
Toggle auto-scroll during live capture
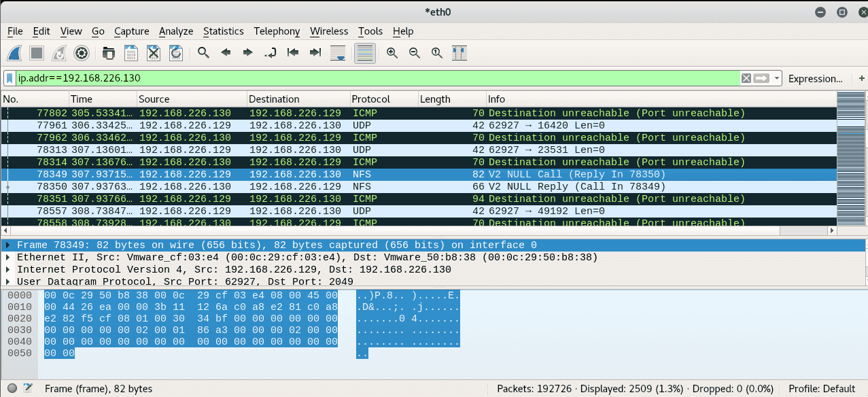(337, 53)
